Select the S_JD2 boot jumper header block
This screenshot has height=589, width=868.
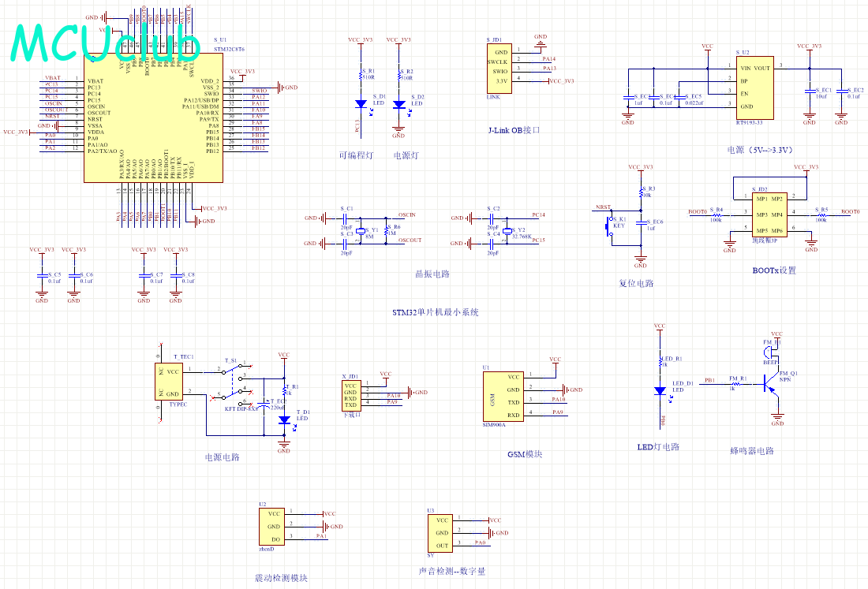[769, 214]
